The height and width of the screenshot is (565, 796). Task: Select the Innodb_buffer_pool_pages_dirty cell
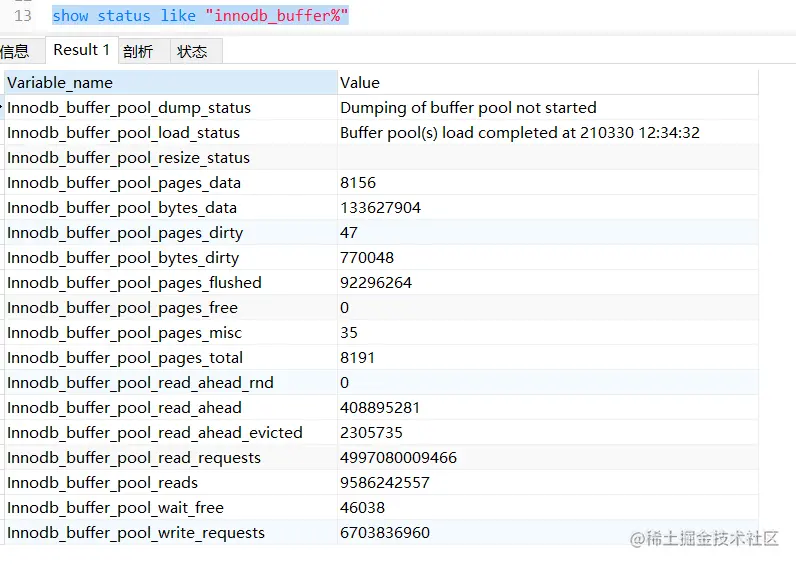(x=171, y=232)
